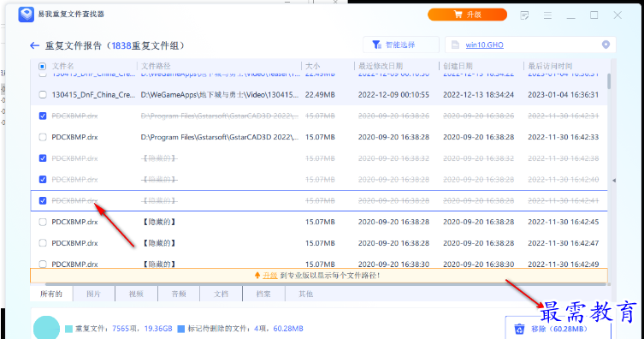Switch to the 文档 tab

221,294
